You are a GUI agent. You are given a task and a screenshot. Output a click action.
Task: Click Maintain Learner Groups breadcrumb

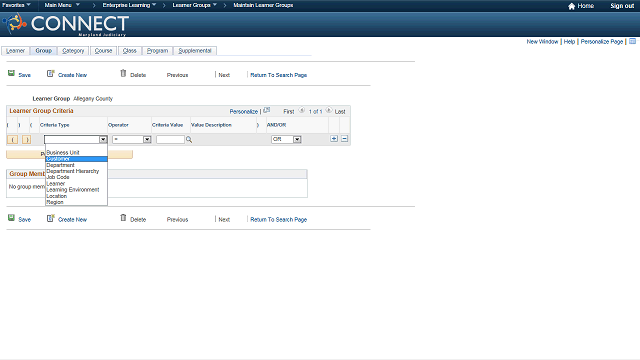263,5
